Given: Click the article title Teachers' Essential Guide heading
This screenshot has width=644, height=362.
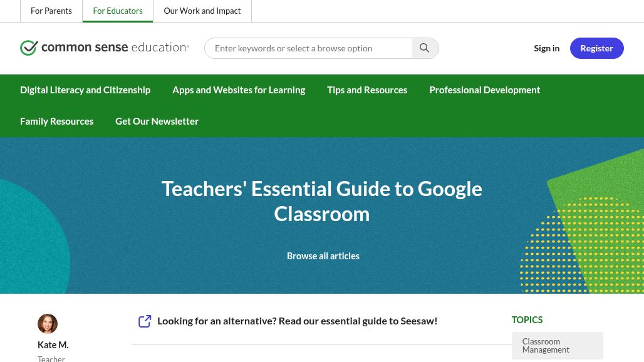Looking at the screenshot, I should [x=322, y=201].
